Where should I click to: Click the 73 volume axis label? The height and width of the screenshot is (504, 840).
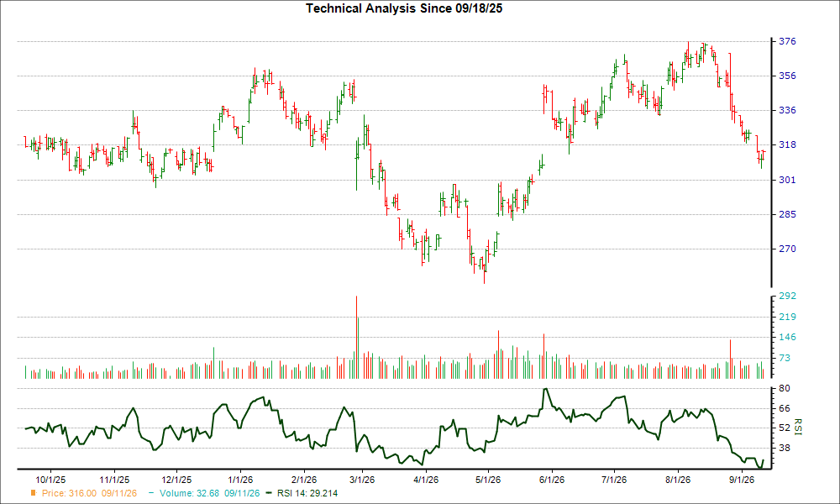[785, 358]
